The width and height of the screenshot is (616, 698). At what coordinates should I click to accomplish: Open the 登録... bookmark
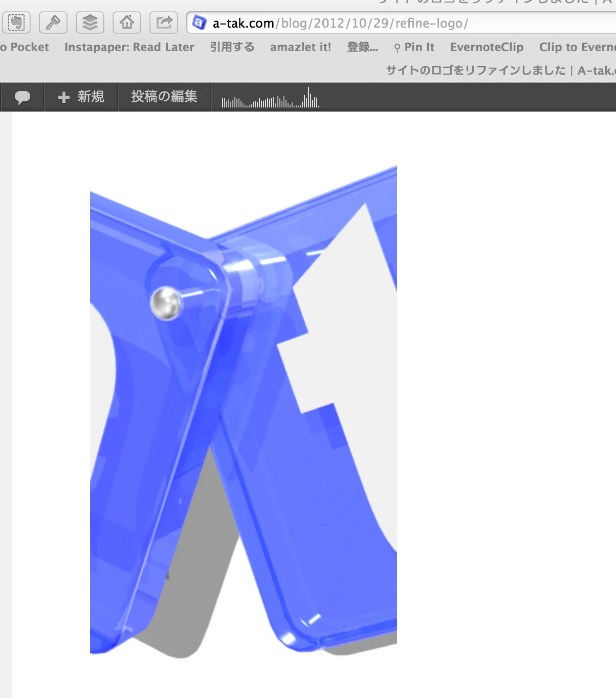tap(363, 47)
